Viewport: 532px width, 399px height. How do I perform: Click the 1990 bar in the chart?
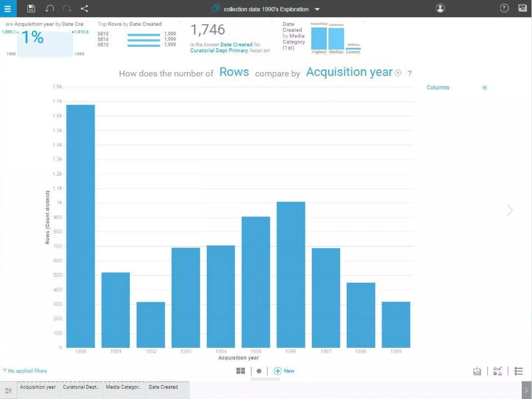point(81,226)
